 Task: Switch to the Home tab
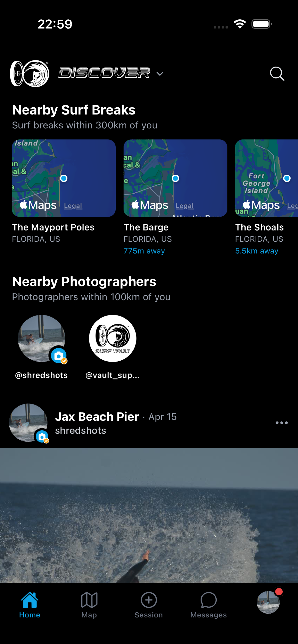[x=30, y=605]
